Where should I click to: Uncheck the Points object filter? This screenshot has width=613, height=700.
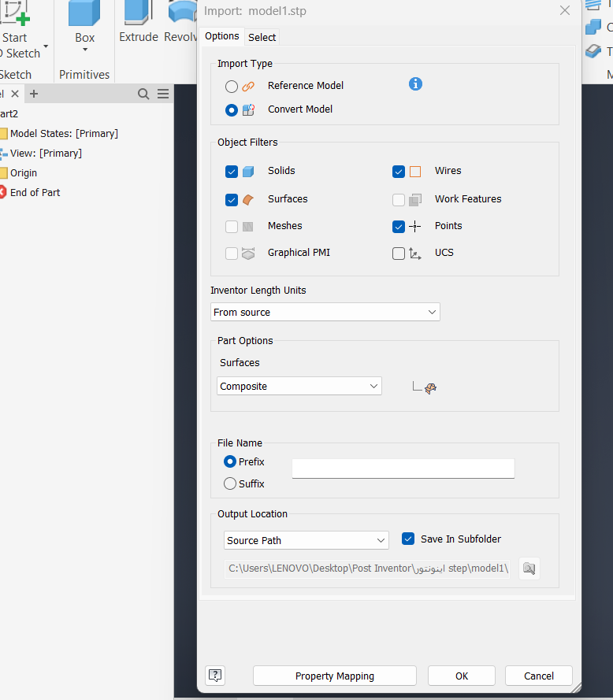(x=399, y=226)
